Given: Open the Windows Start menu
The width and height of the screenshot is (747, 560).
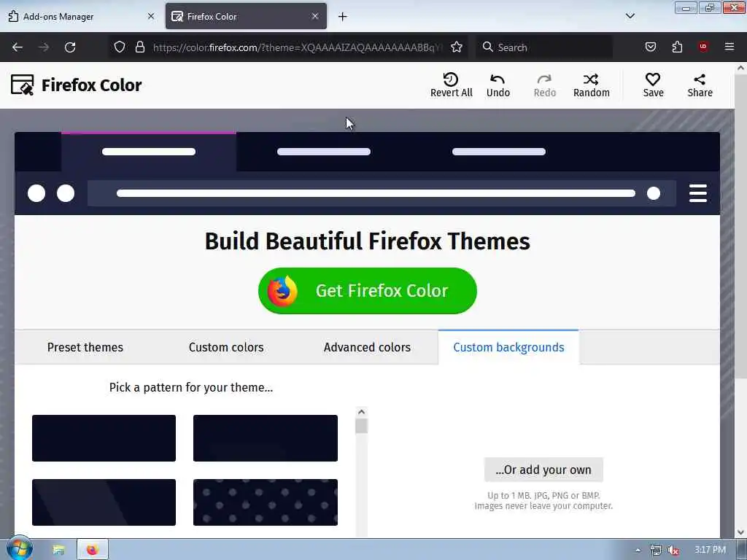Looking at the screenshot, I should pyautogui.click(x=18, y=549).
